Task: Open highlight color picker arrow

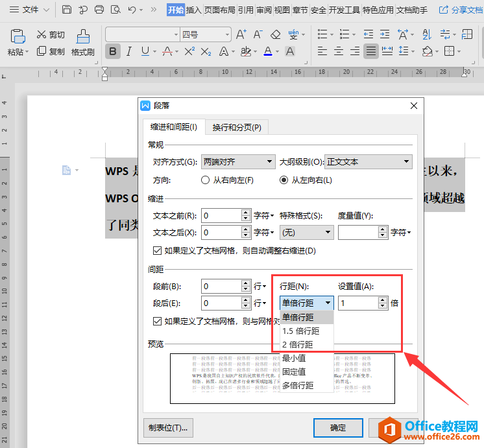Action: pyautogui.click(x=255, y=51)
